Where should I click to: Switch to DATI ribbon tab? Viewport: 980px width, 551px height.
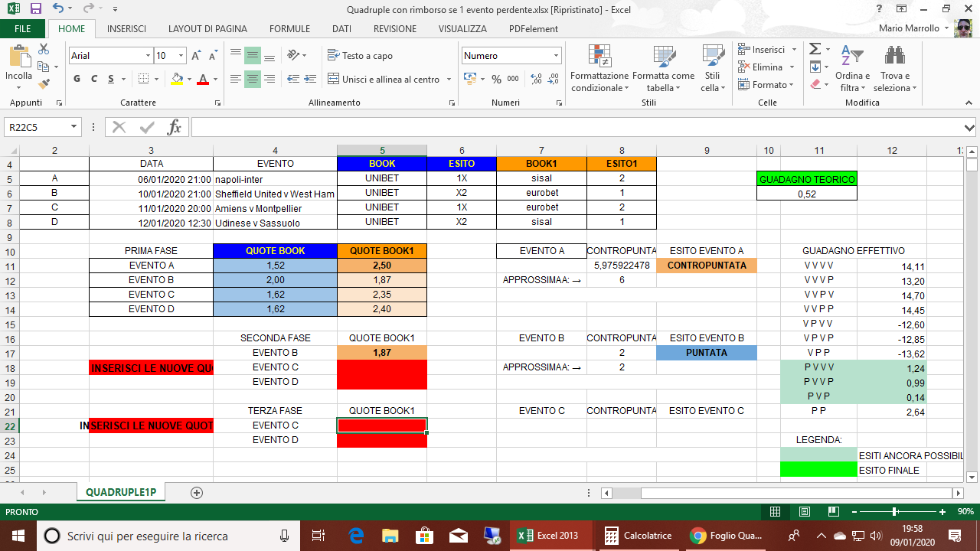[x=341, y=29]
